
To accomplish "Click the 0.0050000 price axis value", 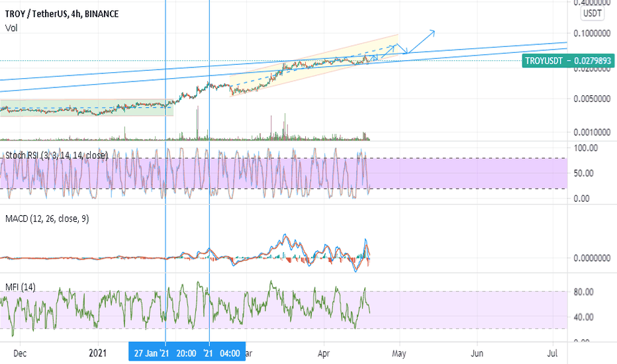I will tap(592, 99).
